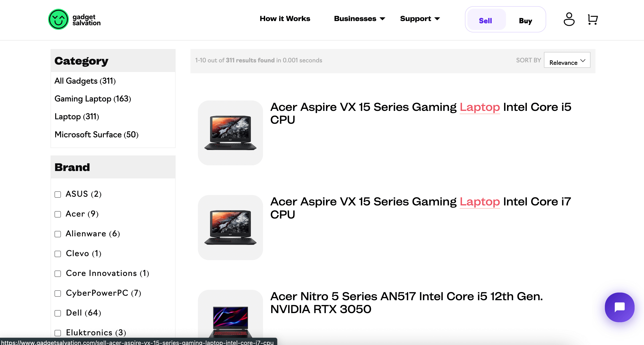Open the user account icon
The width and height of the screenshot is (644, 345).
coord(569,19)
